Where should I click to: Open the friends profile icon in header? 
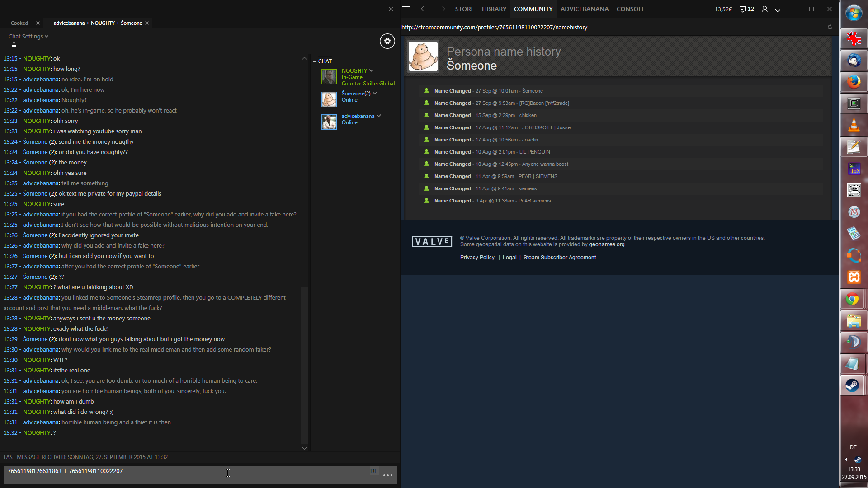coord(764,9)
